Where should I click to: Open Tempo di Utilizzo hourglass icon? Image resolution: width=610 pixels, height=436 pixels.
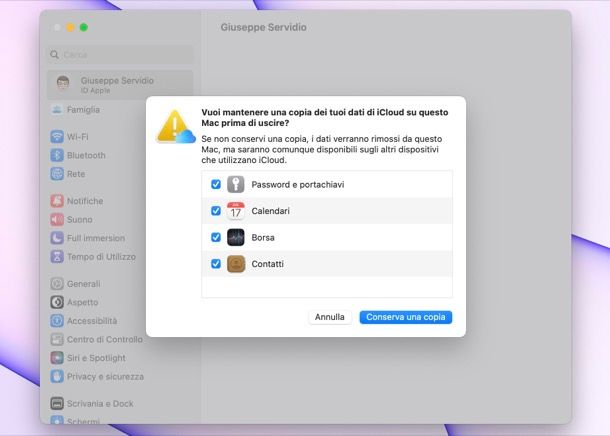[x=57, y=257]
